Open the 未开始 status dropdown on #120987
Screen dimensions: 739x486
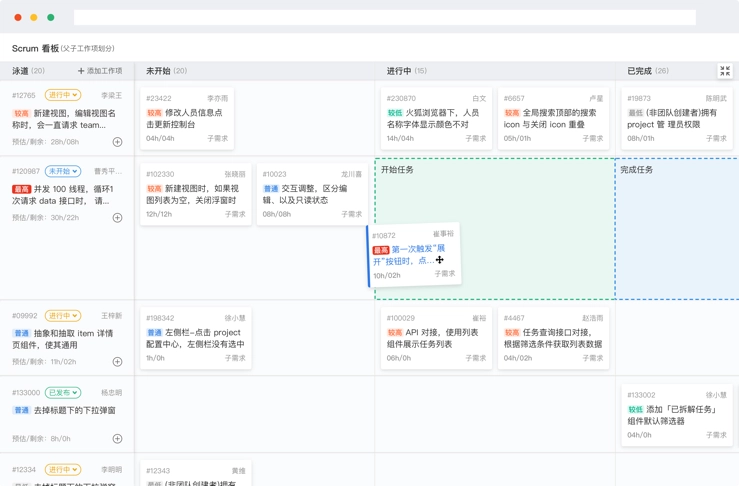click(x=63, y=171)
